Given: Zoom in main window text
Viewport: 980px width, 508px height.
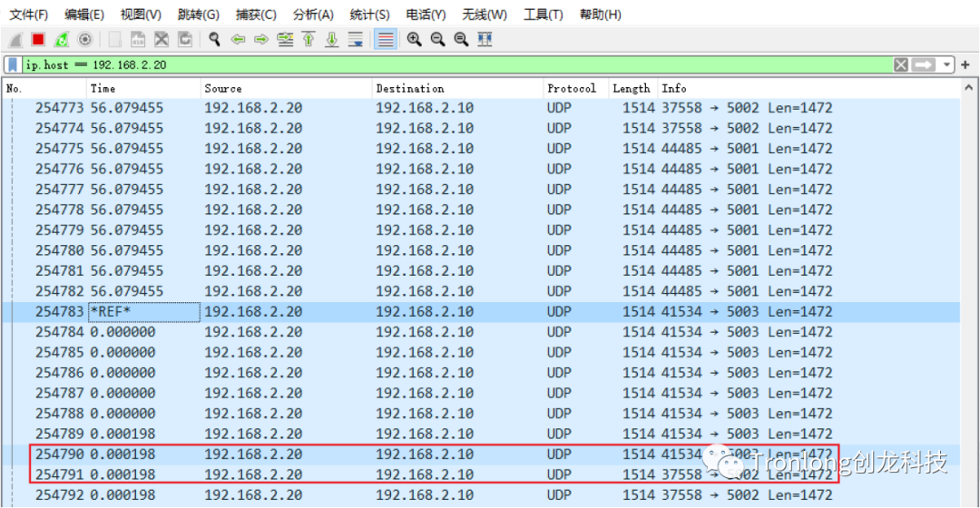Looking at the screenshot, I should point(414,40).
